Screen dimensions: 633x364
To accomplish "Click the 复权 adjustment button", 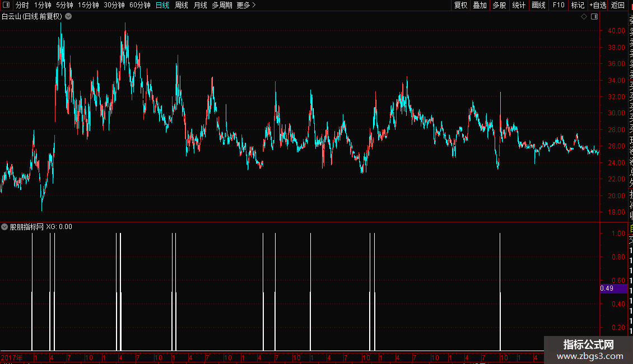I will coord(460,5).
